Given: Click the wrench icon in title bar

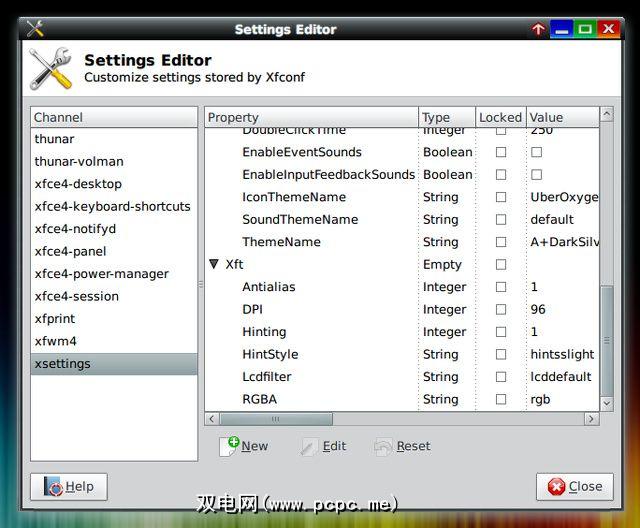Looking at the screenshot, I should 35,29.
